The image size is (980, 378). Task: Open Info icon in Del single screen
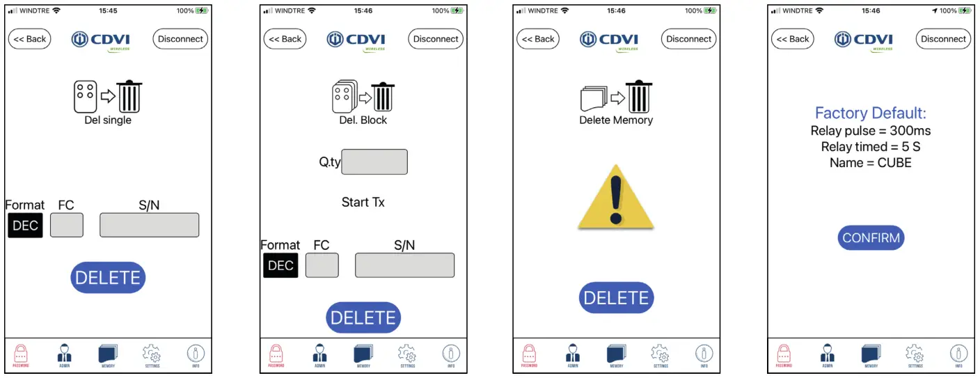[x=196, y=355]
